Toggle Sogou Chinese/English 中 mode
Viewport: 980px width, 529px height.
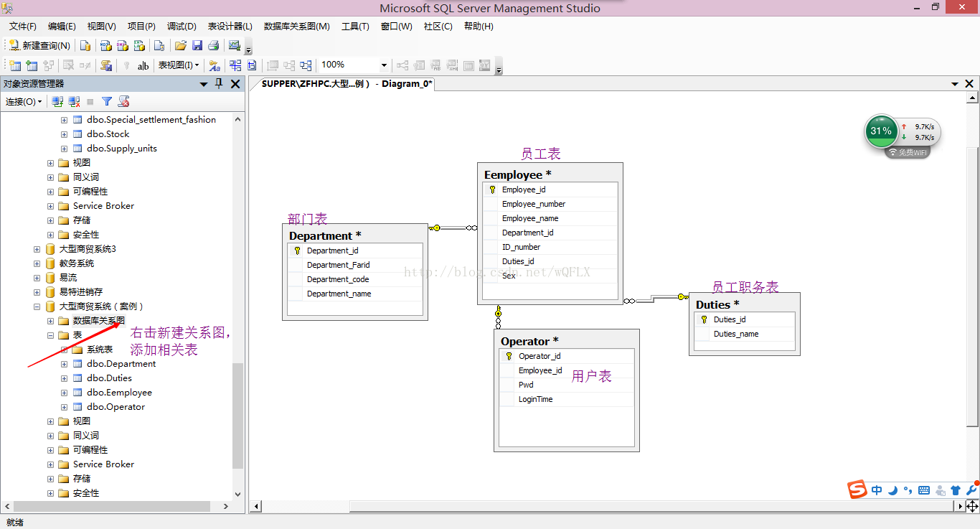(877, 490)
